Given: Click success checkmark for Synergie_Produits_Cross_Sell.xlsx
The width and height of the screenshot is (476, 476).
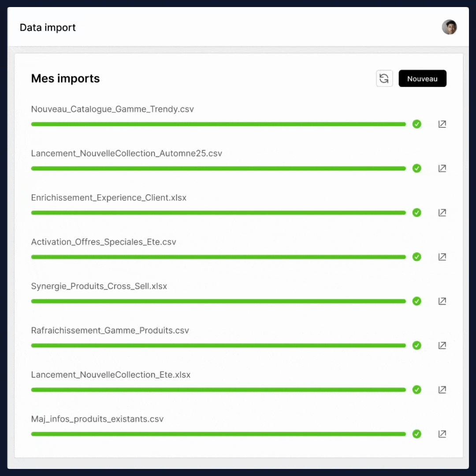Looking at the screenshot, I should [417, 301].
